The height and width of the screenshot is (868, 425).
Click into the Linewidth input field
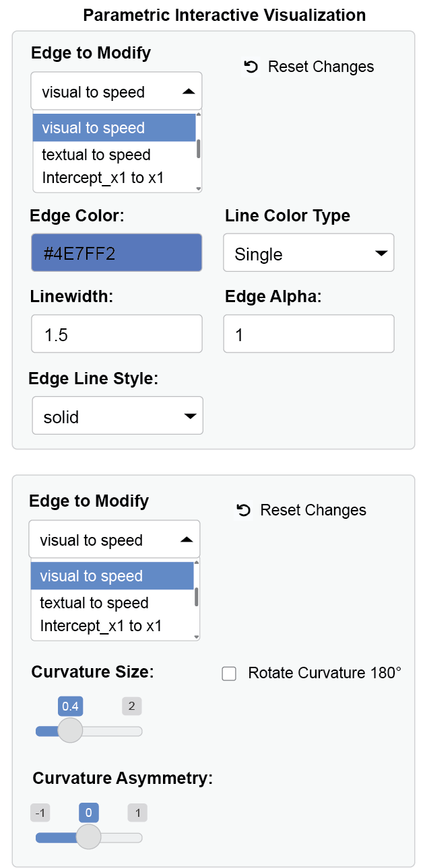[x=117, y=334]
